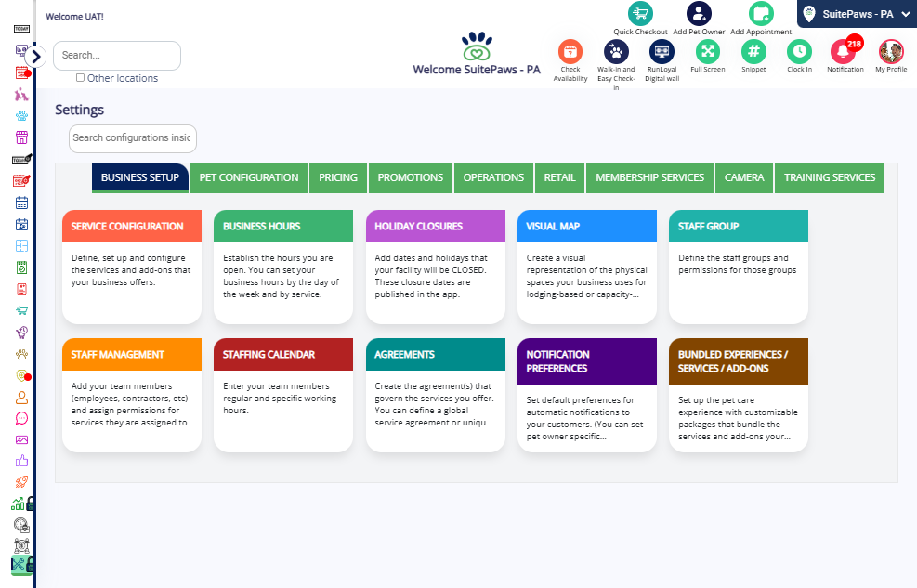Switch to Pet Configuration tab
The image size is (917, 588).
pos(249,177)
